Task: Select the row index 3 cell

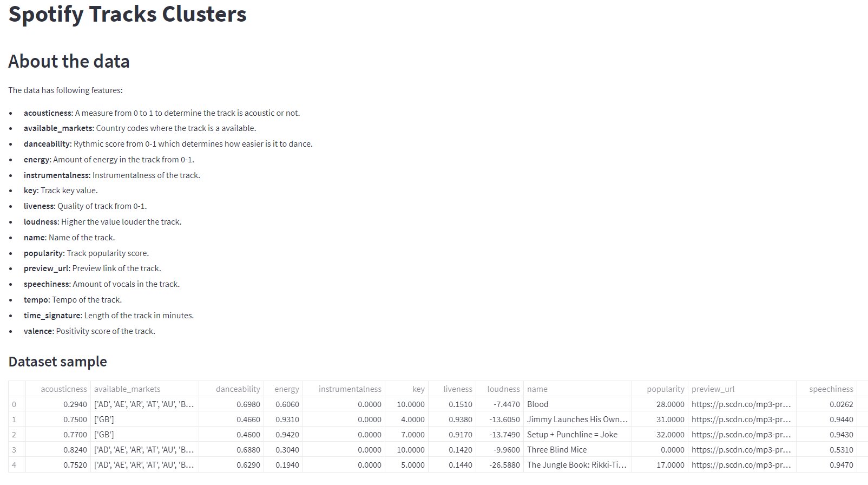Action: 15,450
